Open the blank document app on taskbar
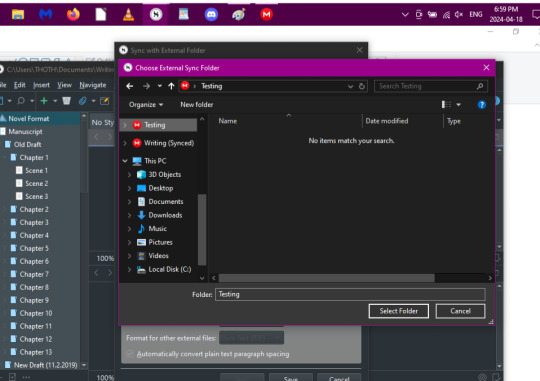540x381 pixels. pos(101,14)
